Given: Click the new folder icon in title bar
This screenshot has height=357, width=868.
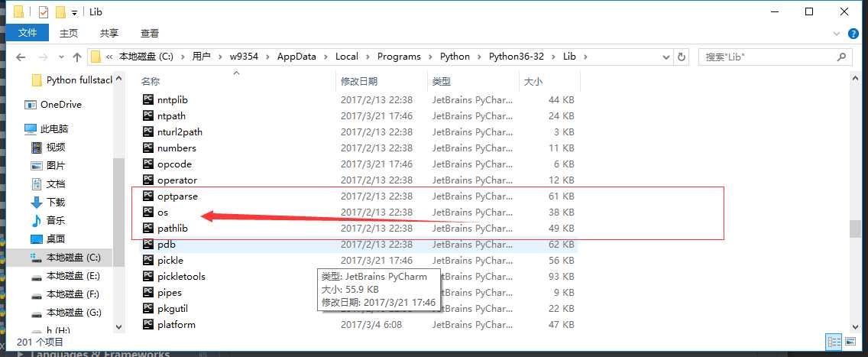Looking at the screenshot, I should click(x=60, y=11).
